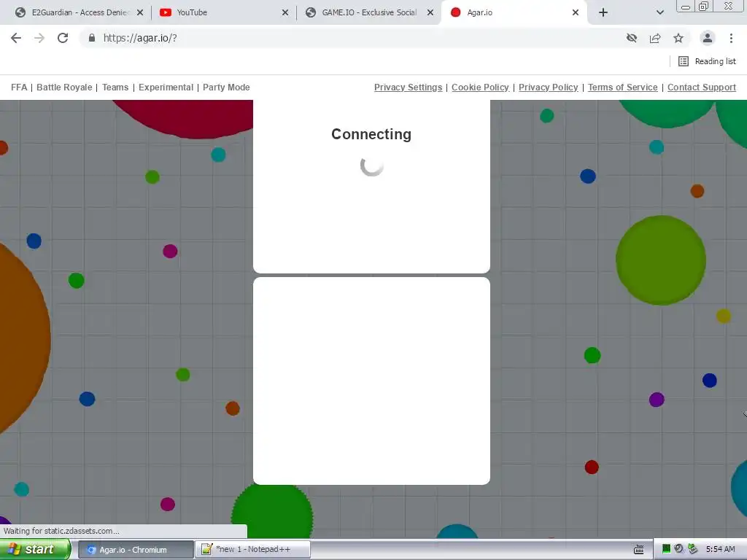
Task: Open the Reading list panel
Action: click(707, 61)
